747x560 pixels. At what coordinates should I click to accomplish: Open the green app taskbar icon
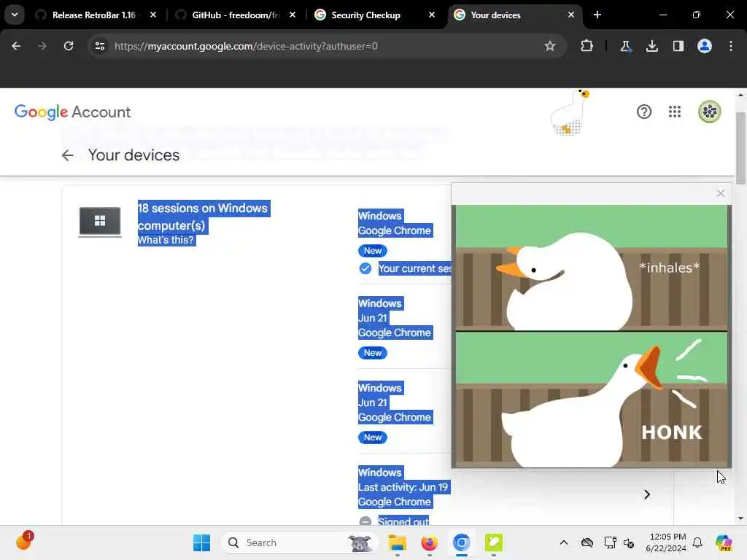(x=494, y=542)
